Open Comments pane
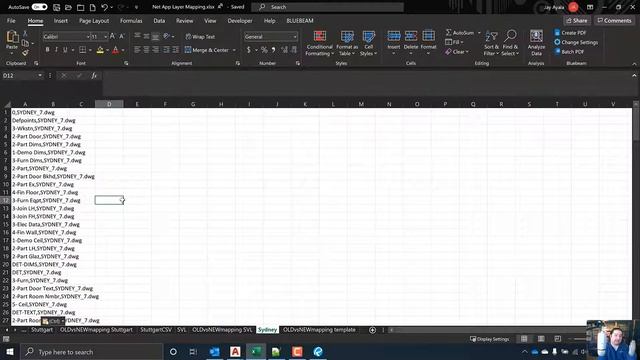This screenshot has height=360, width=640. click(614, 20)
